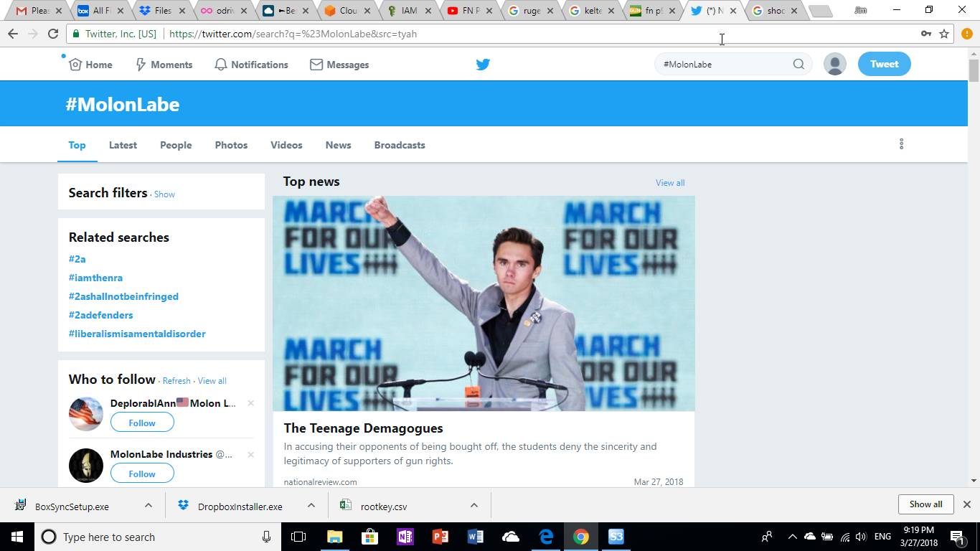The image size is (980, 551).
Task: Open The Teenage Demagogues article image
Action: [484, 303]
